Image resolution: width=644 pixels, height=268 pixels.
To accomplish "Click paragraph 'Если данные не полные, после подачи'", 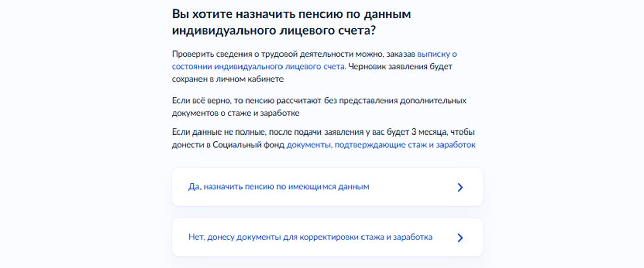I will [x=324, y=139].
